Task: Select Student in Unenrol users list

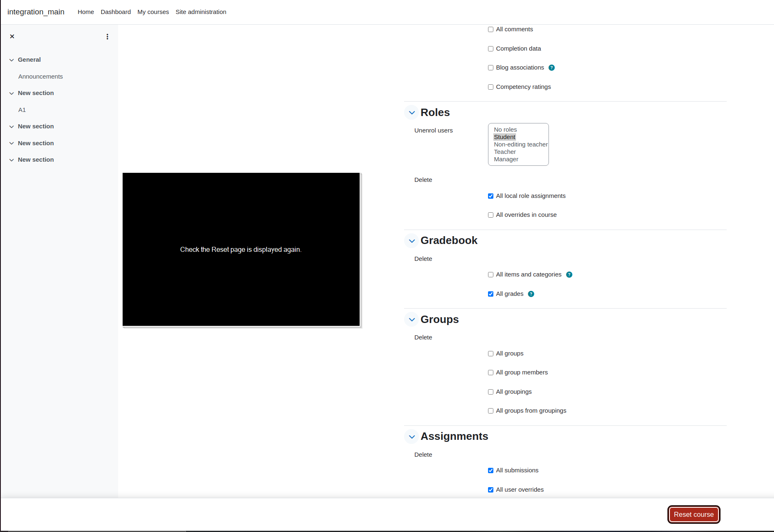Action: click(x=504, y=137)
